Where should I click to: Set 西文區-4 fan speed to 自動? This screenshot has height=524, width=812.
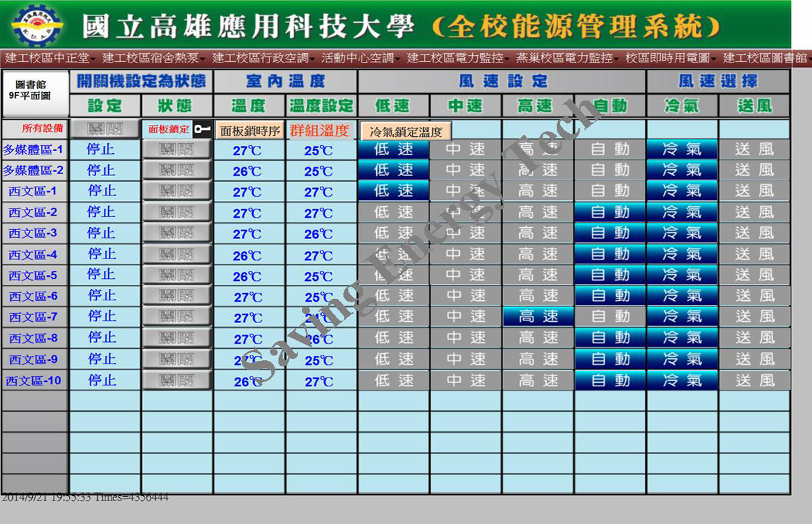(x=610, y=254)
